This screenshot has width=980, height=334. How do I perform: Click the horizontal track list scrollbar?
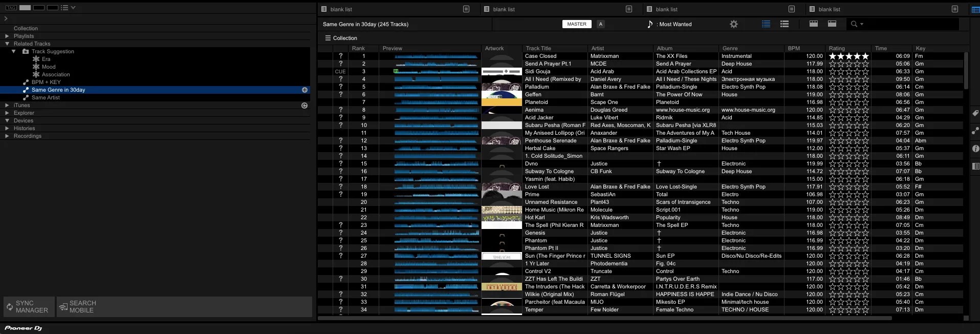coord(604,318)
